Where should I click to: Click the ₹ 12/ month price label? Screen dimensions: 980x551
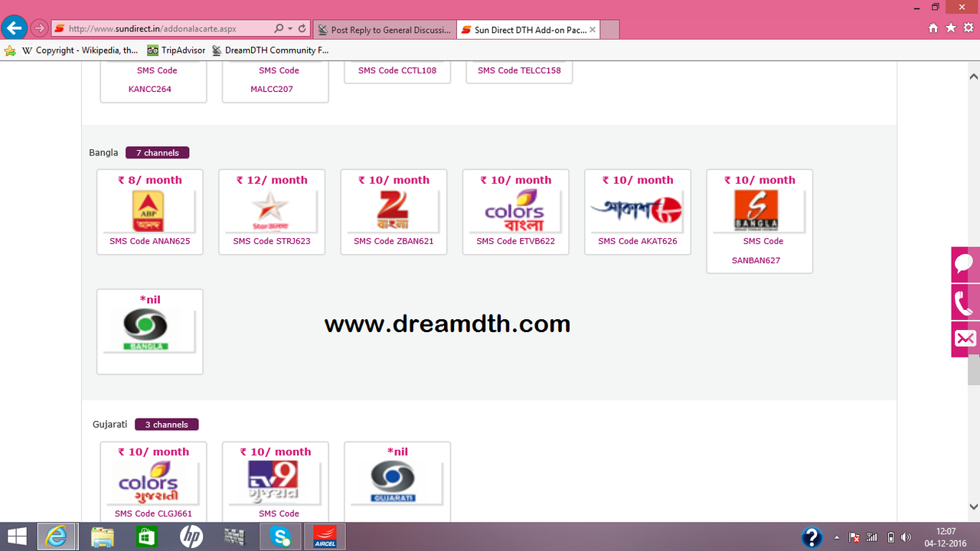pos(272,181)
